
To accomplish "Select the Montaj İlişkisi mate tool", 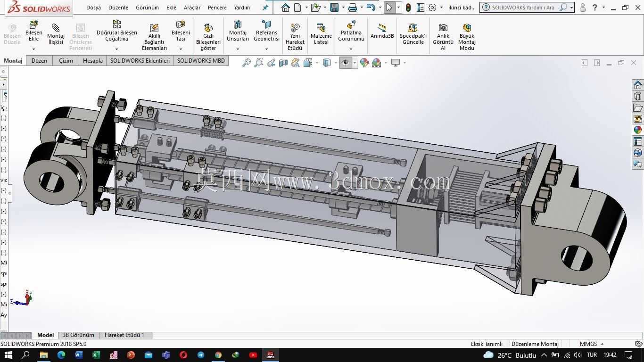I will point(56,33).
